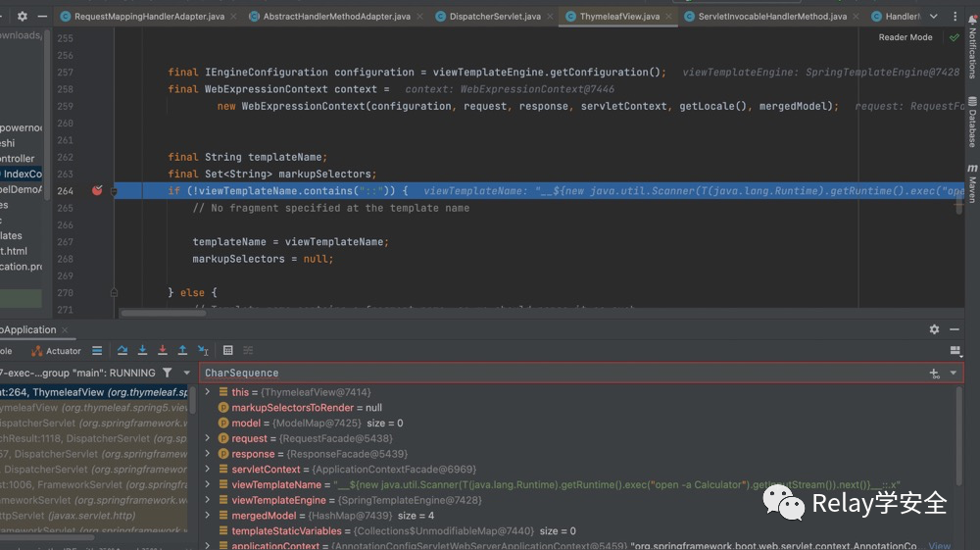
Task: Open Evaluate Expression calculator icon
Action: pos(228,351)
